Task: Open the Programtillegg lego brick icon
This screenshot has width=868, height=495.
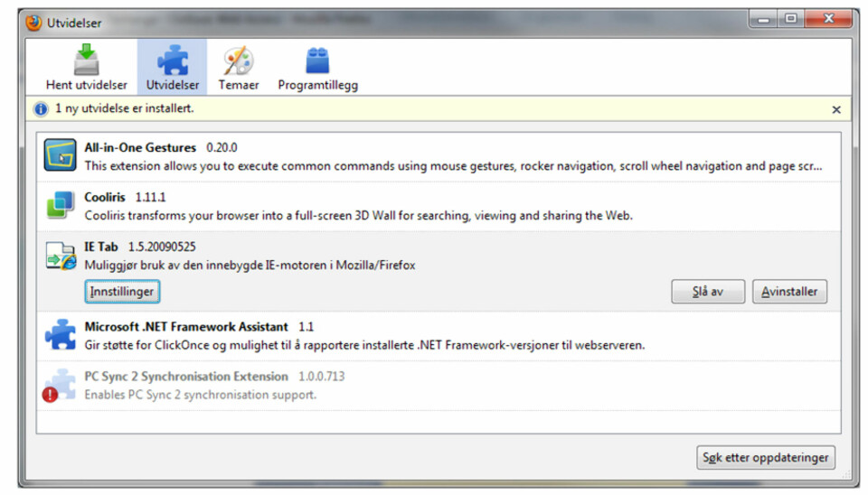Action: 317,61
